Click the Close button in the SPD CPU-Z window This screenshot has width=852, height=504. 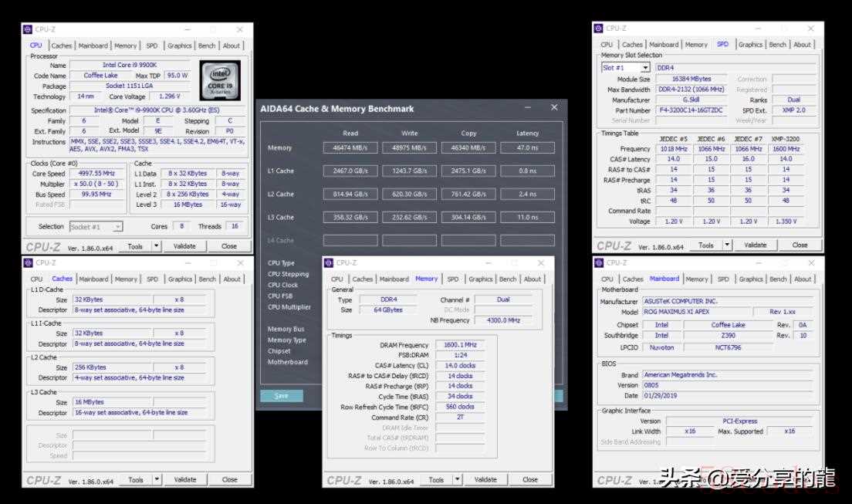coord(800,245)
